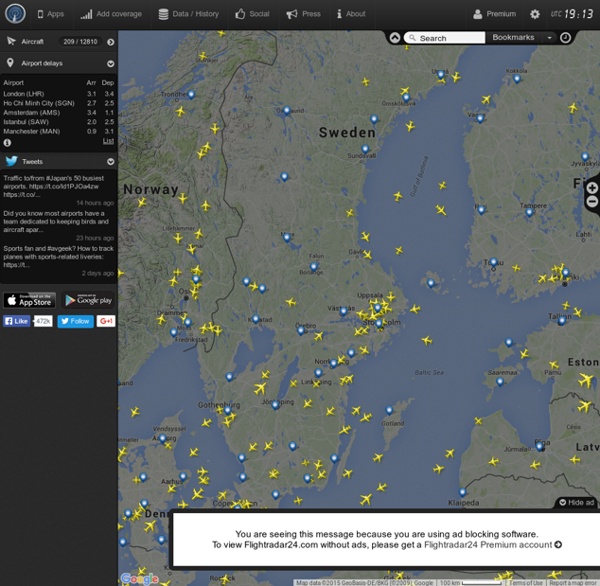600x586 pixels.
Task: Click the Örebro airport marker
Action: click(x=301, y=330)
